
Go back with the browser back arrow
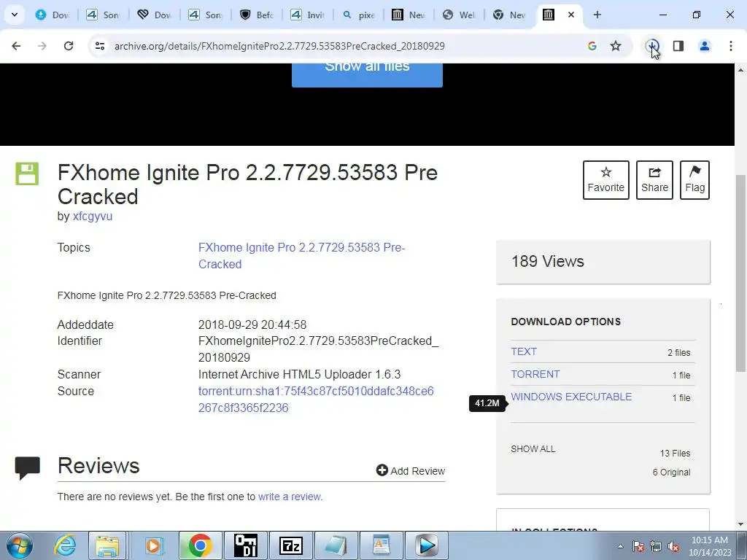point(16,46)
